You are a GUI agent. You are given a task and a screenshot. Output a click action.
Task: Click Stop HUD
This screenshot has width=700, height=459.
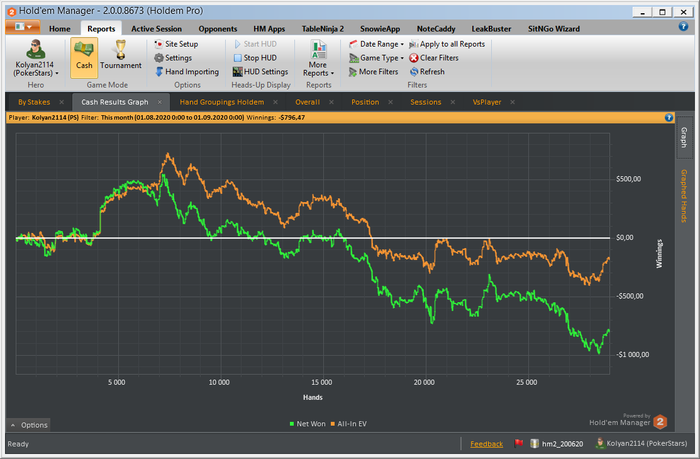255,58
